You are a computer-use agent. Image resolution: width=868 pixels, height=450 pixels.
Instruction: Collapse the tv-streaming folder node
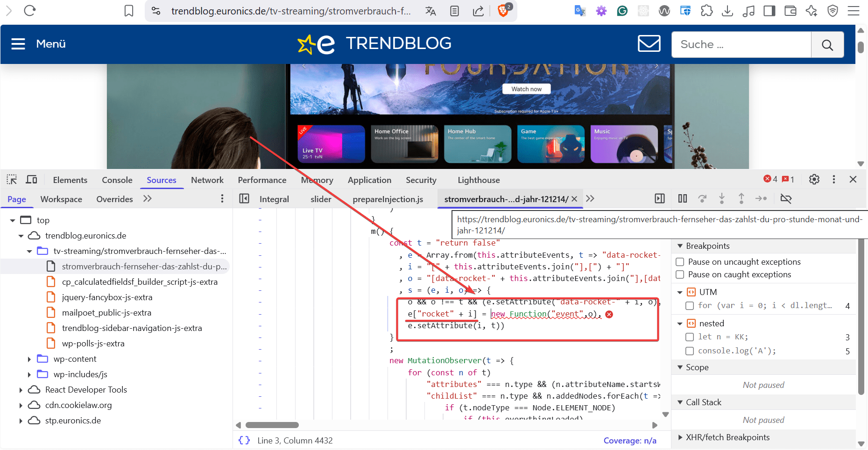click(29, 251)
